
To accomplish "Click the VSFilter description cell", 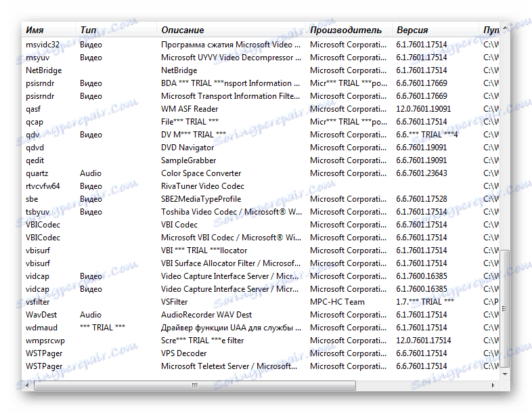I will [174, 302].
